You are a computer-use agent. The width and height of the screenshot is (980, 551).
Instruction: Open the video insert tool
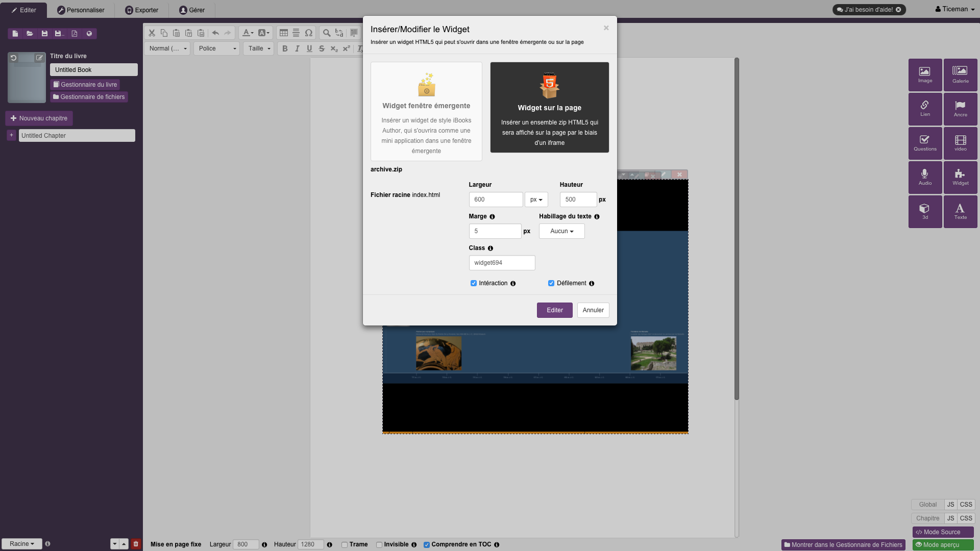tap(960, 143)
